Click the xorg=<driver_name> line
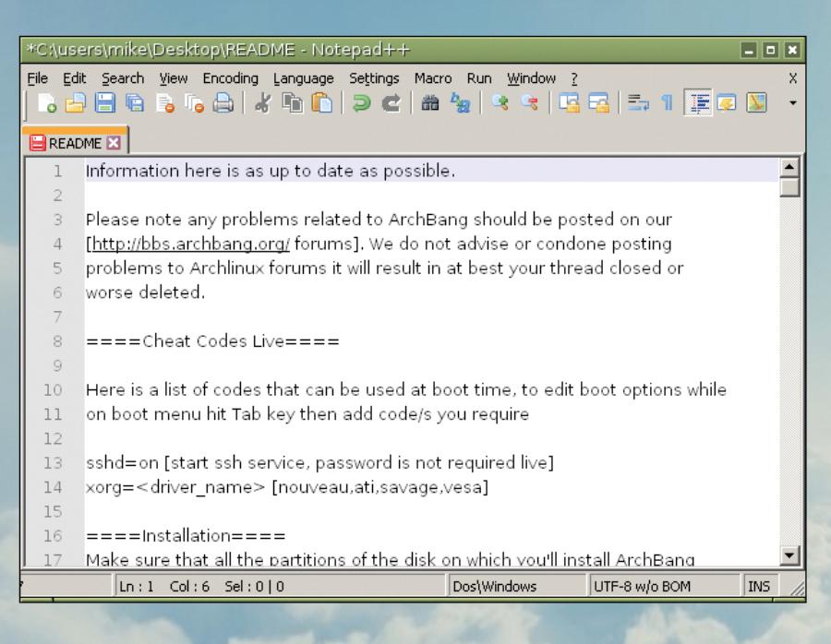Viewport: 831px width, 644px height. tap(287, 487)
